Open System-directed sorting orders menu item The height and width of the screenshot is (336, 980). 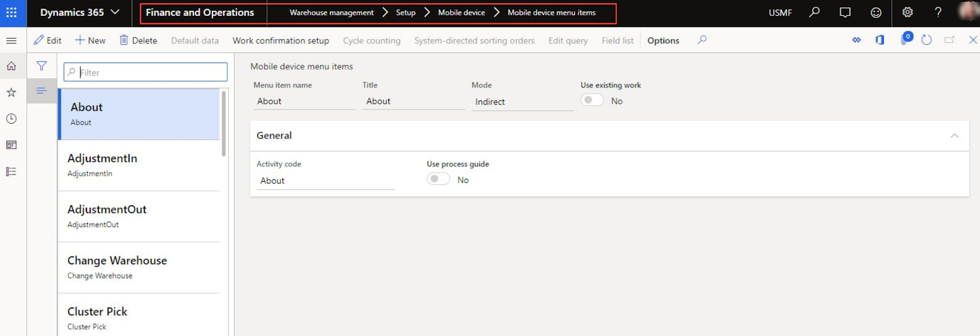[474, 40]
